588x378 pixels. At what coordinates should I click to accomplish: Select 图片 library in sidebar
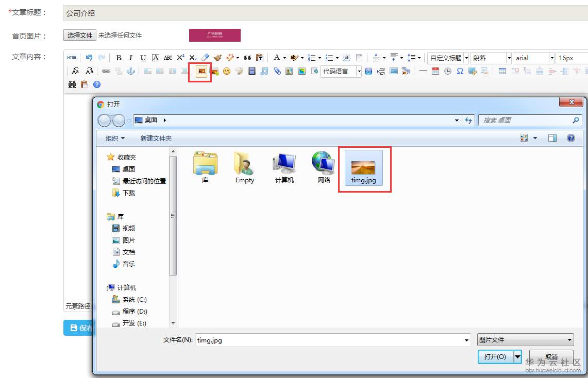point(124,240)
